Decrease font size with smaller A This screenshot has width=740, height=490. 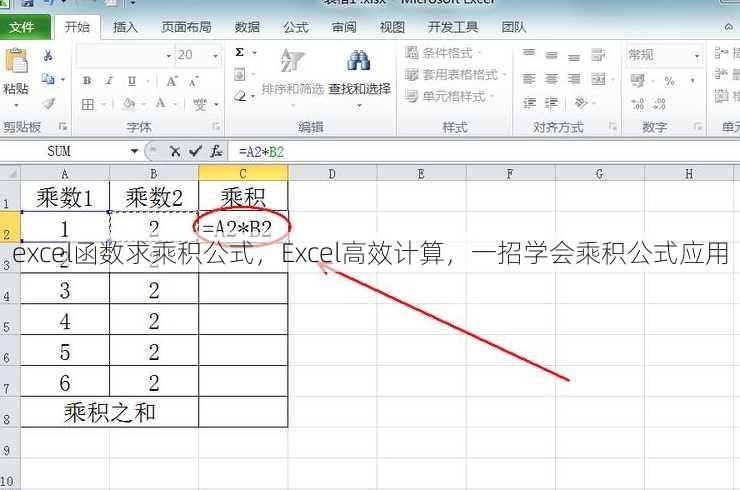[193, 82]
